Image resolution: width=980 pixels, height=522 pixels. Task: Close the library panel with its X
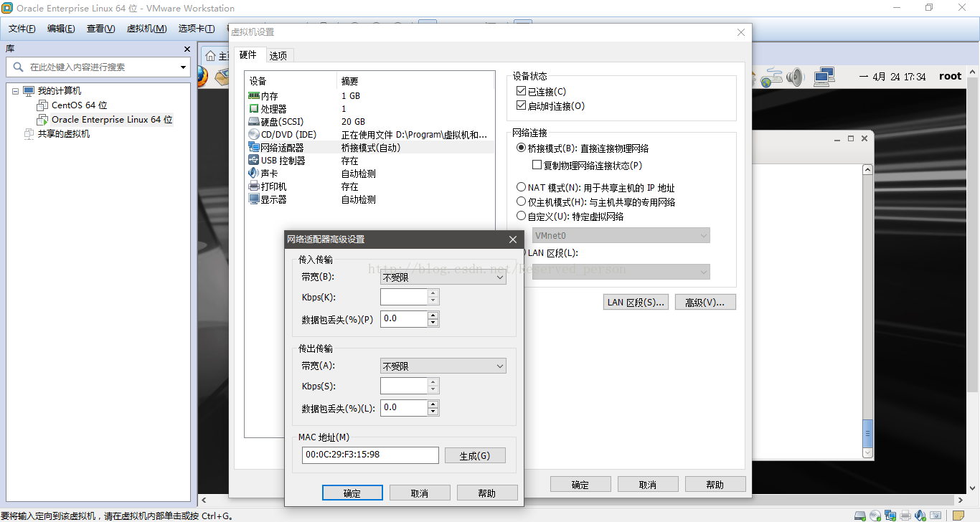[187, 49]
